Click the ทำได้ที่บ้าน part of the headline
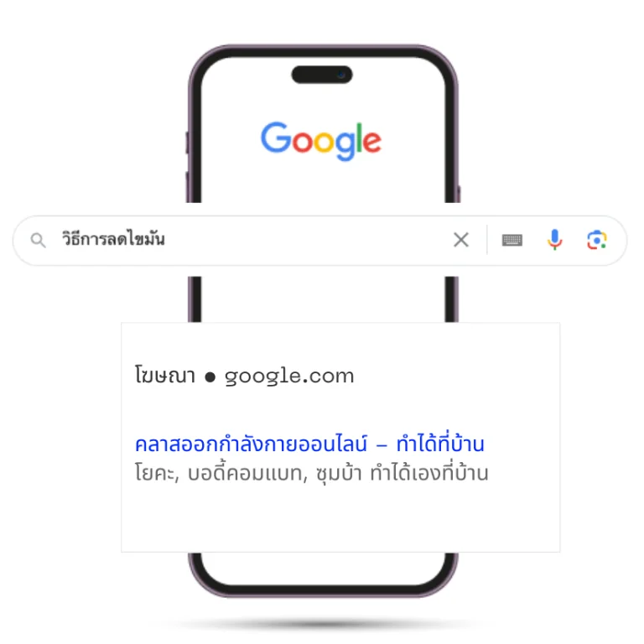The width and height of the screenshot is (644, 644). tap(440, 444)
